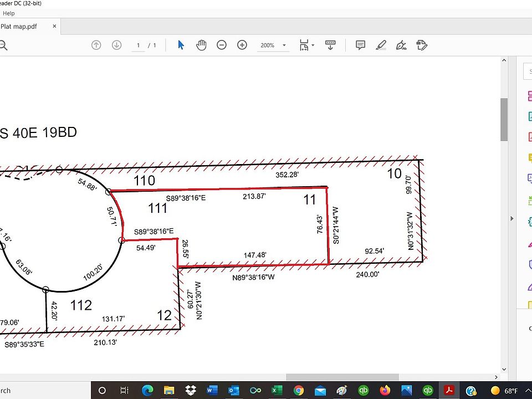Screen dimensions: 532x399
Task: Click lot number 110 label
Action: [x=144, y=181]
